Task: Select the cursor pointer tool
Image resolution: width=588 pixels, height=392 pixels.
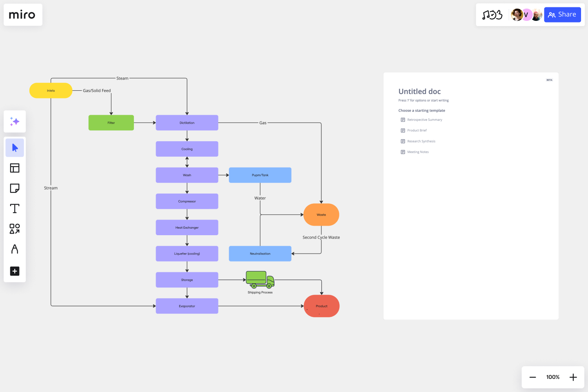Action: 15,148
